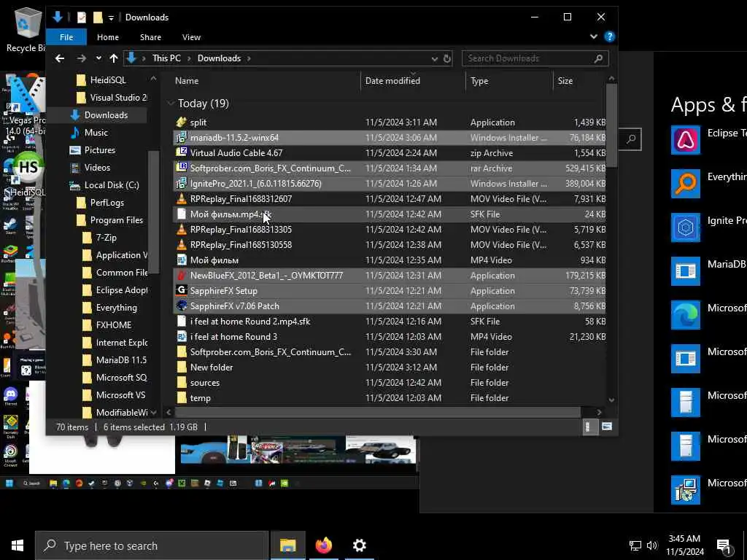Click the taskbar Type here to search box
The height and width of the screenshot is (560, 747).
[x=152, y=545]
